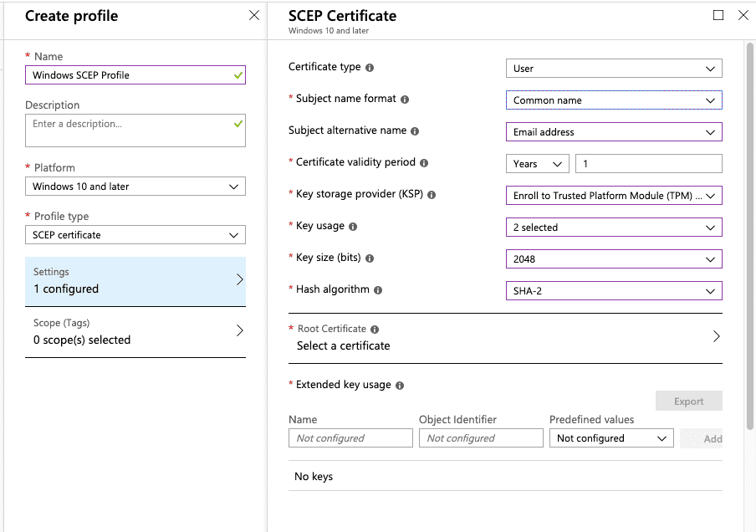The image size is (756, 532).
Task: Open the Subject name format dropdown
Action: click(x=614, y=100)
